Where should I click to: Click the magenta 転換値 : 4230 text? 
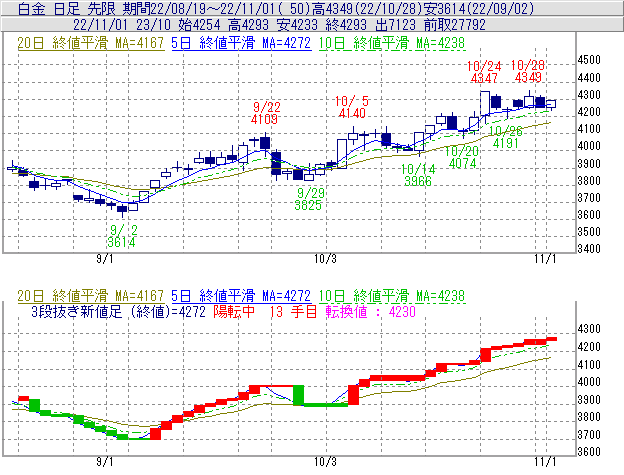(x=370, y=311)
